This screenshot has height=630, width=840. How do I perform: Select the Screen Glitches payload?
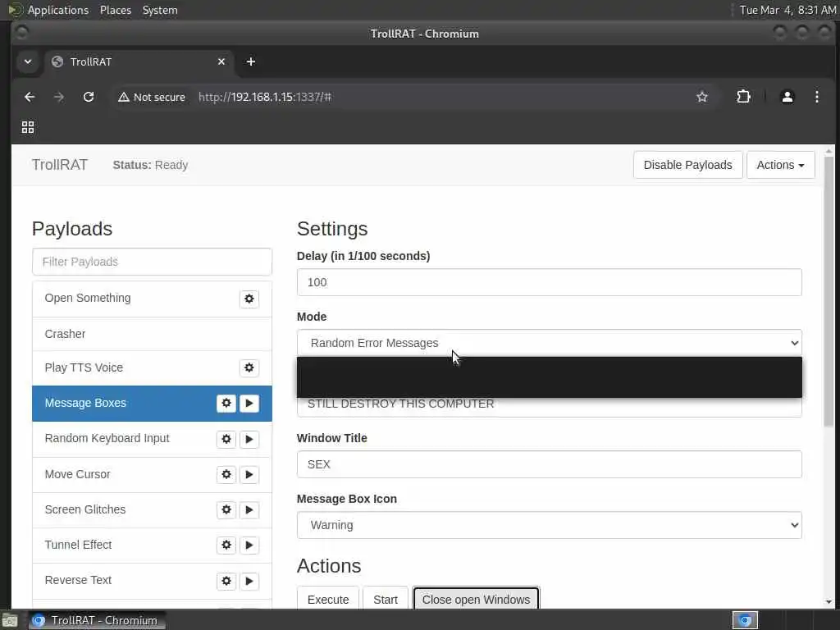tap(152, 510)
